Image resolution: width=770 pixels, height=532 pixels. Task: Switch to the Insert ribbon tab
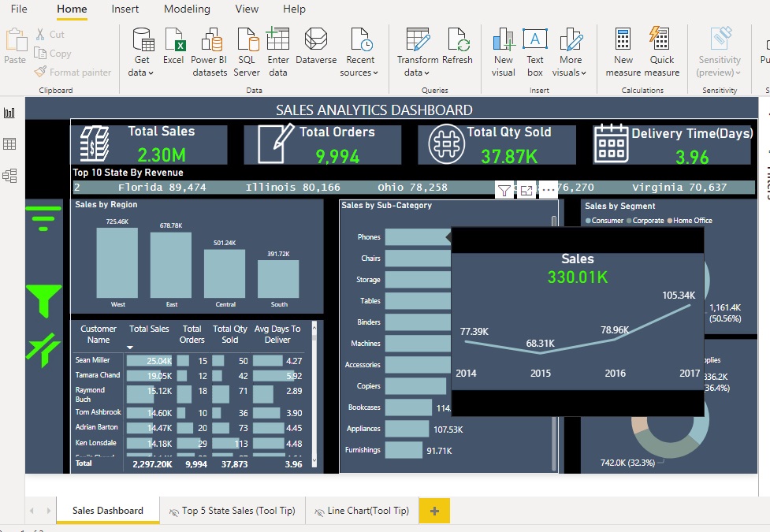point(125,9)
